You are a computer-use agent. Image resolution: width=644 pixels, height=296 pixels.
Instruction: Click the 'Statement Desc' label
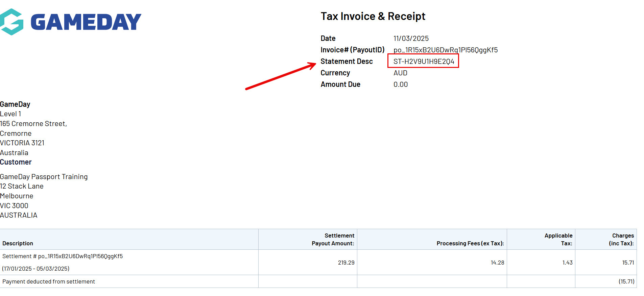[x=347, y=61]
